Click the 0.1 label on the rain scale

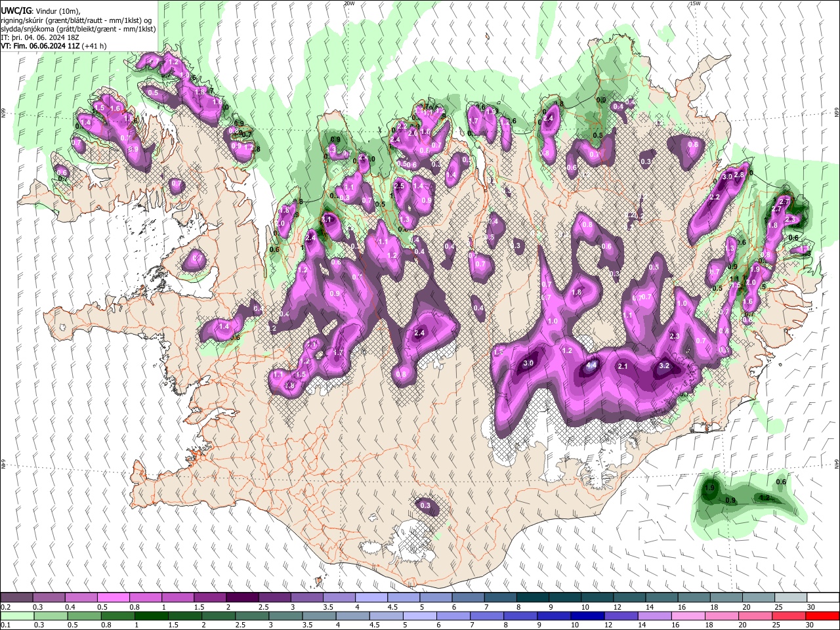pyautogui.click(x=5, y=625)
